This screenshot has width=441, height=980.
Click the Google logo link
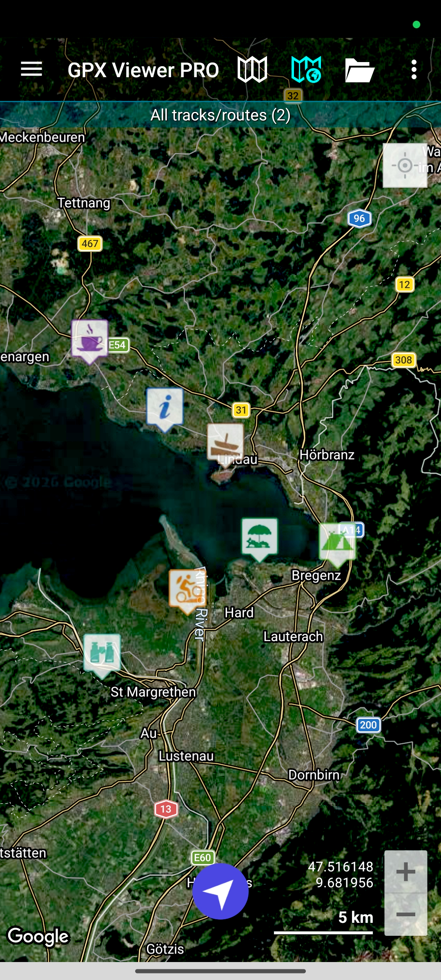(38, 936)
